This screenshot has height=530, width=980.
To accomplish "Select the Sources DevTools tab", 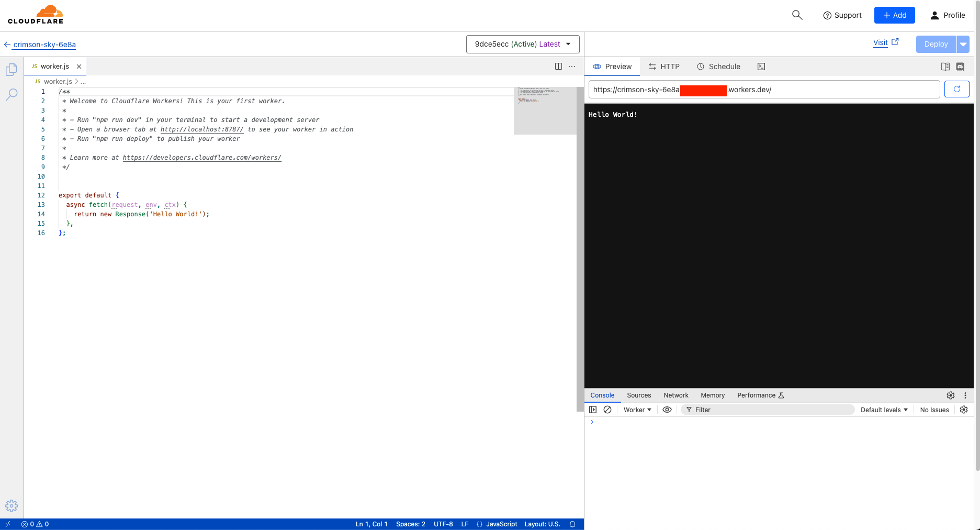I will pyautogui.click(x=639, y=395).
